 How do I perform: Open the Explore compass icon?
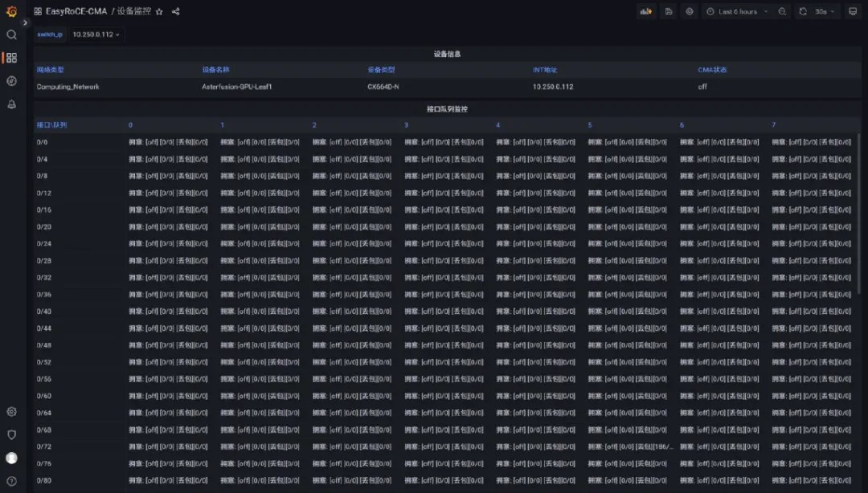coord(11,81)
